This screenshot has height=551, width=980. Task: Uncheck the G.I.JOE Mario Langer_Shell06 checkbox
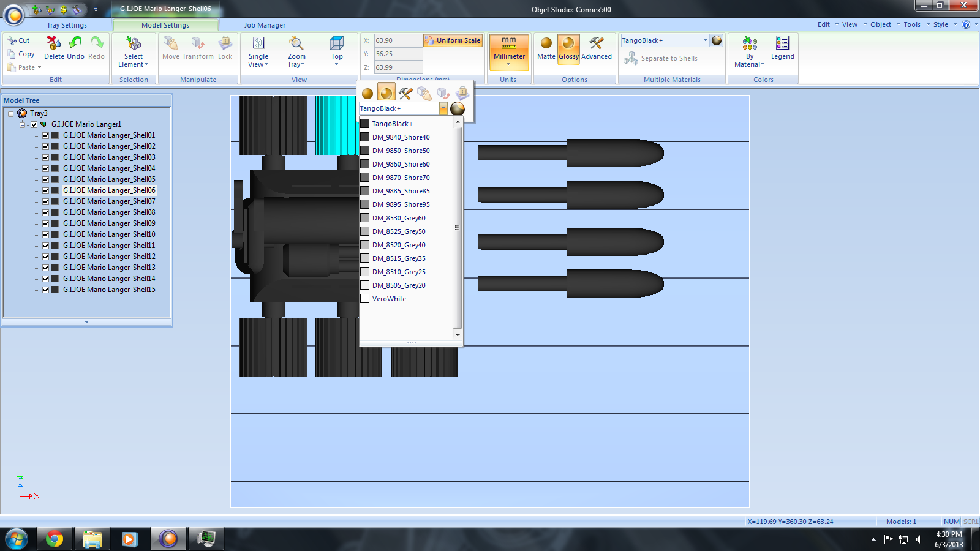pos(45,190)
